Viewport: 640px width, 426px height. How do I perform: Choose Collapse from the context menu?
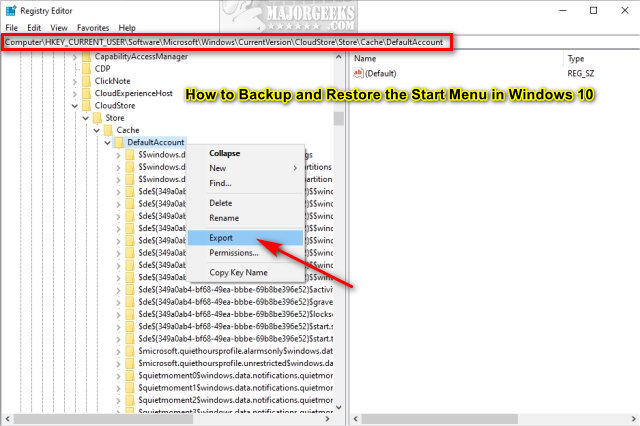pyautogui.click(x=245, y=153)
